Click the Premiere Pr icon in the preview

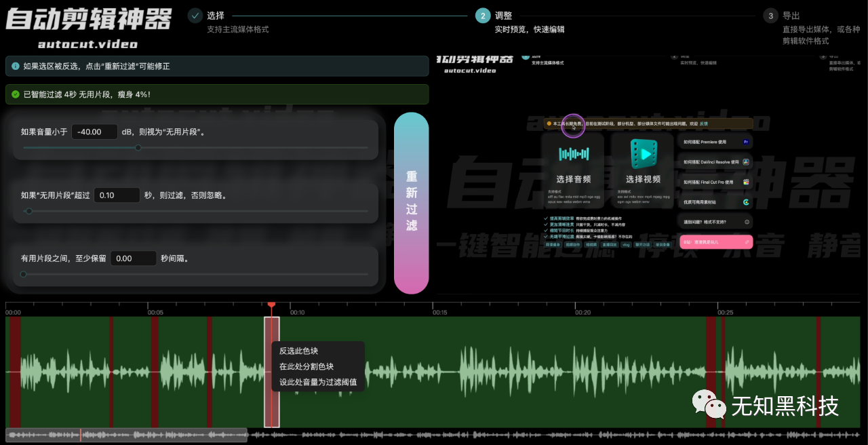745,142
